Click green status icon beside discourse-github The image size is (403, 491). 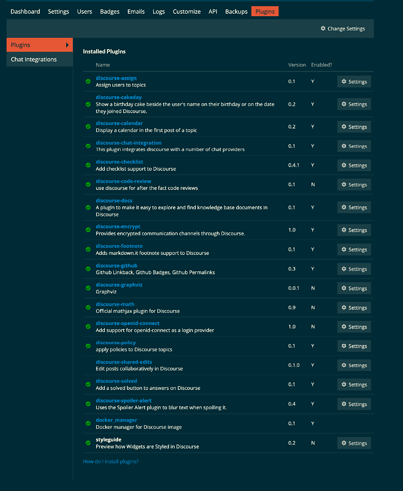tap(88, 269)
